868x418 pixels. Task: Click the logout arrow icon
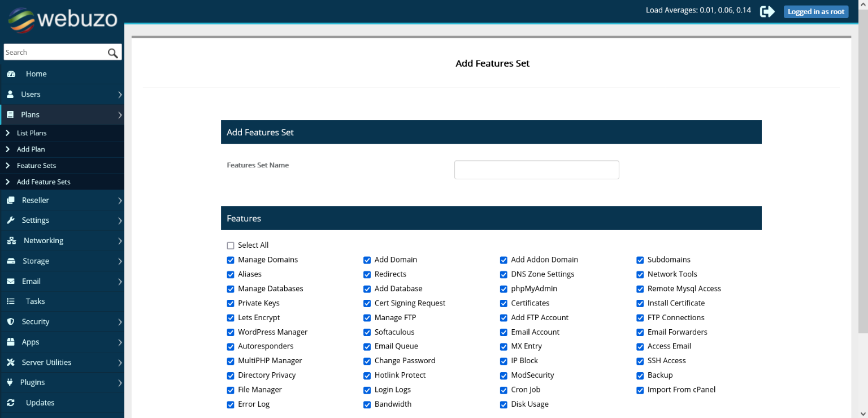coord(767,11)
